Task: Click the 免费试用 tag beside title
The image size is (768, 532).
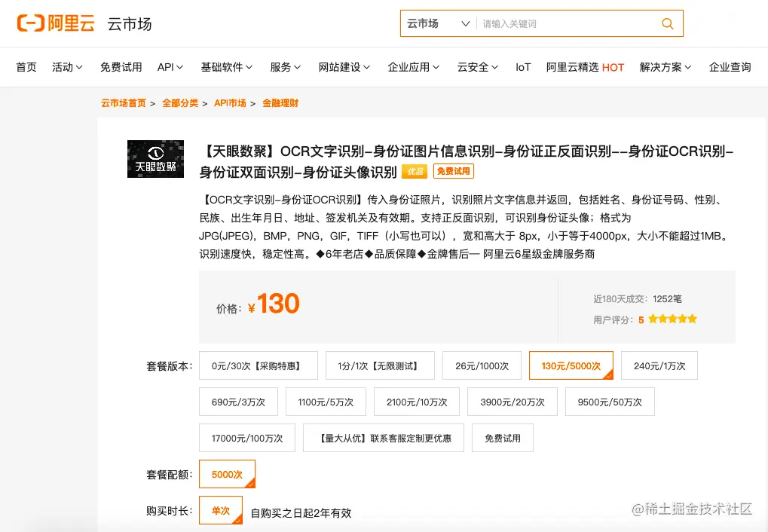Action: [x=453, y=171]
